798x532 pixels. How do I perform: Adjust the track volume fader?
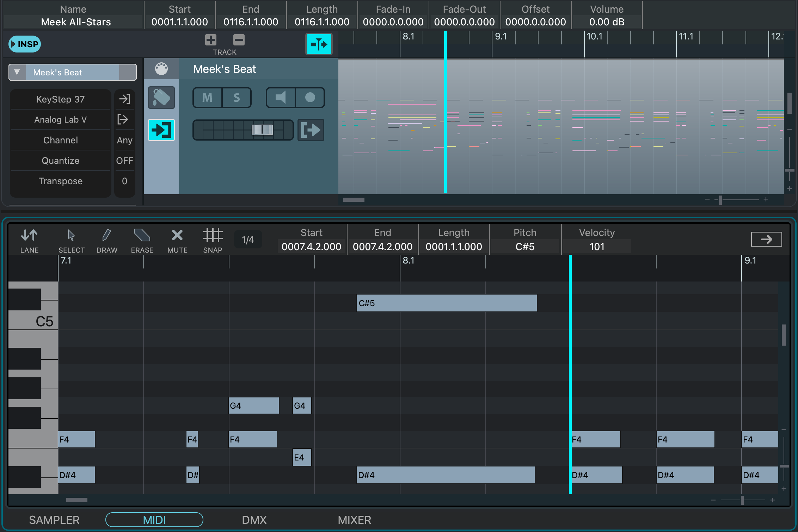[262, 130]
